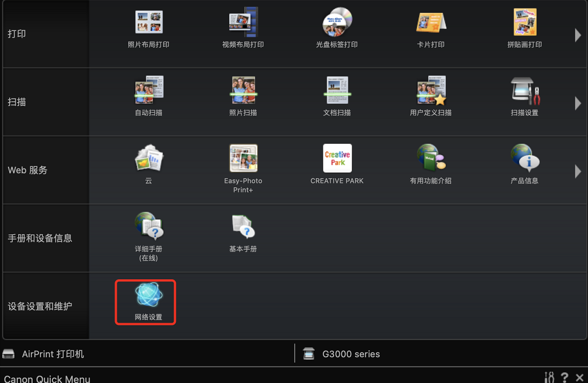Open 照片布局打印 photo layout print
The height and width of the screenshot is (383, 588).
(149, 28)
